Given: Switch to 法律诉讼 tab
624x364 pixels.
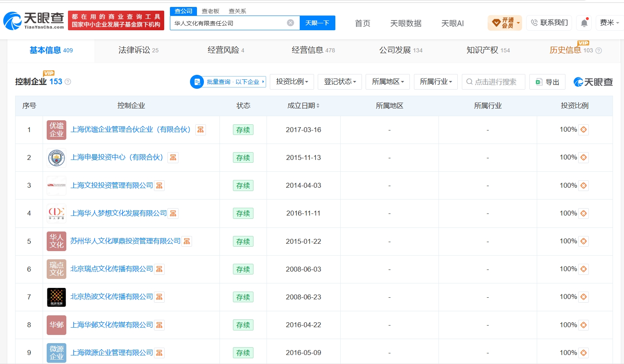Looking at the screenshot, I should click(x=138, y=50).
